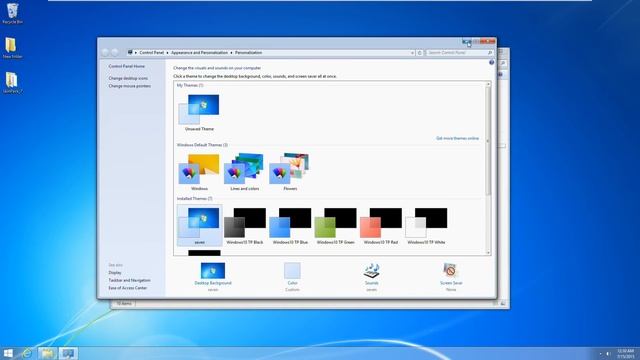Click the system tray icon beside the clock
The width and height of the screenshot is (640, 360).
[608, 353]
